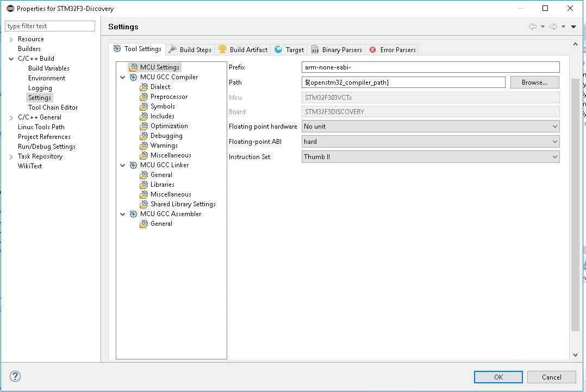The width and height of the screenshot is (586, 392).
Task: Click the Eclipse icon in the title bar
Action: point(10,8)
